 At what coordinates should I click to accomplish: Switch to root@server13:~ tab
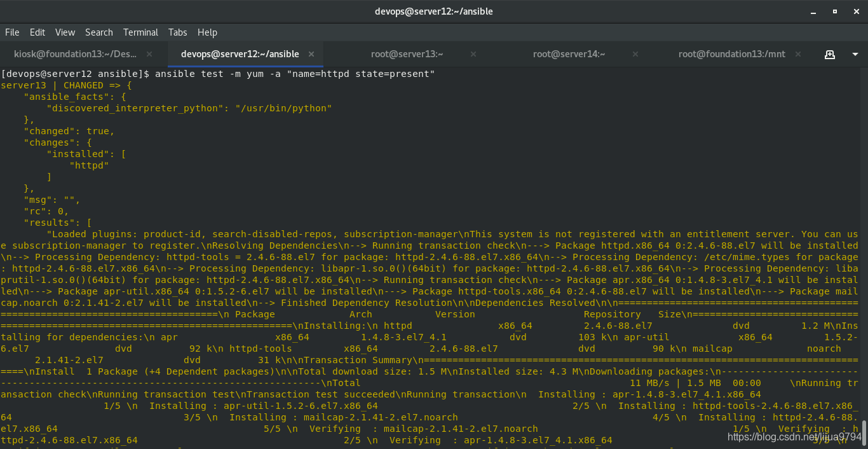[x=407, y=54]
